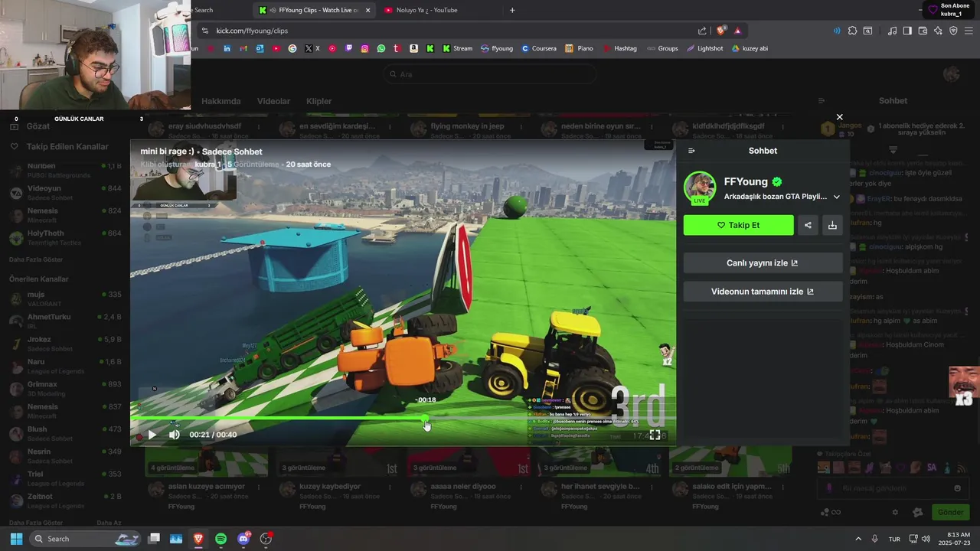Image resolution: width=980 pixels, height=551 pixels.
Task: Expand Daha Fazla Göster under followed channels
Action: pos(36,259)
